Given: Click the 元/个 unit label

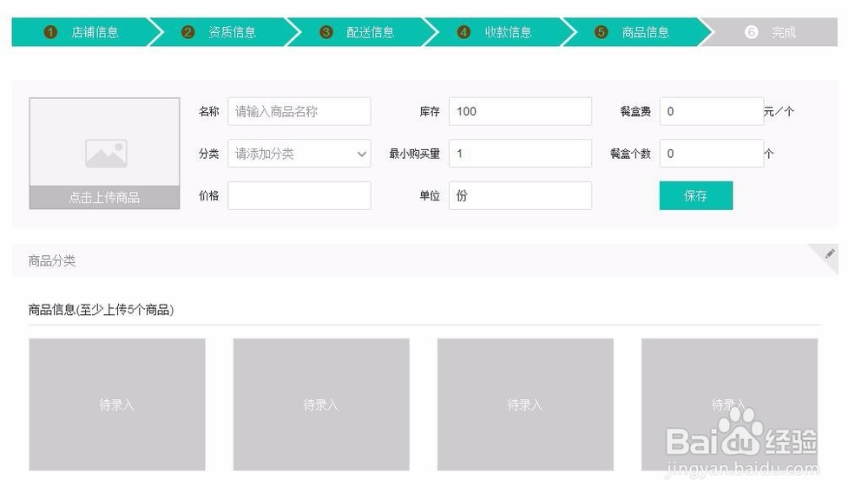Looking at the screenshot, I should pos(779,111).
